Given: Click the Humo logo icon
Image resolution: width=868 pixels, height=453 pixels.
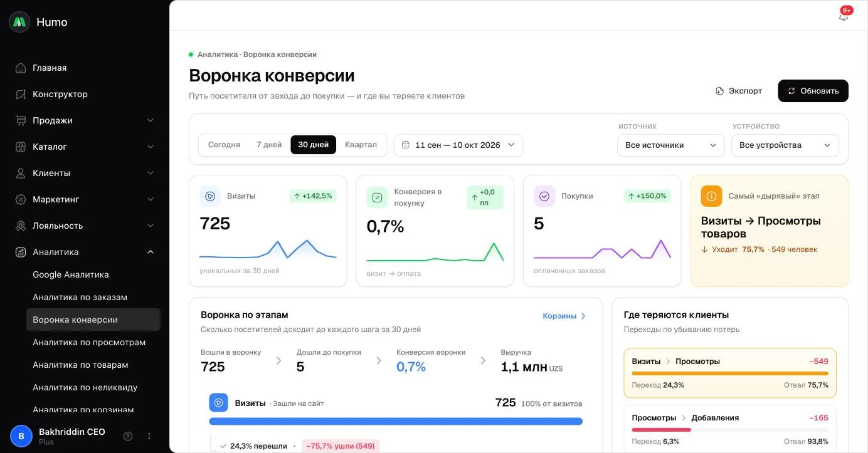Looking at the screenshot, I should (x=19, y=22).
